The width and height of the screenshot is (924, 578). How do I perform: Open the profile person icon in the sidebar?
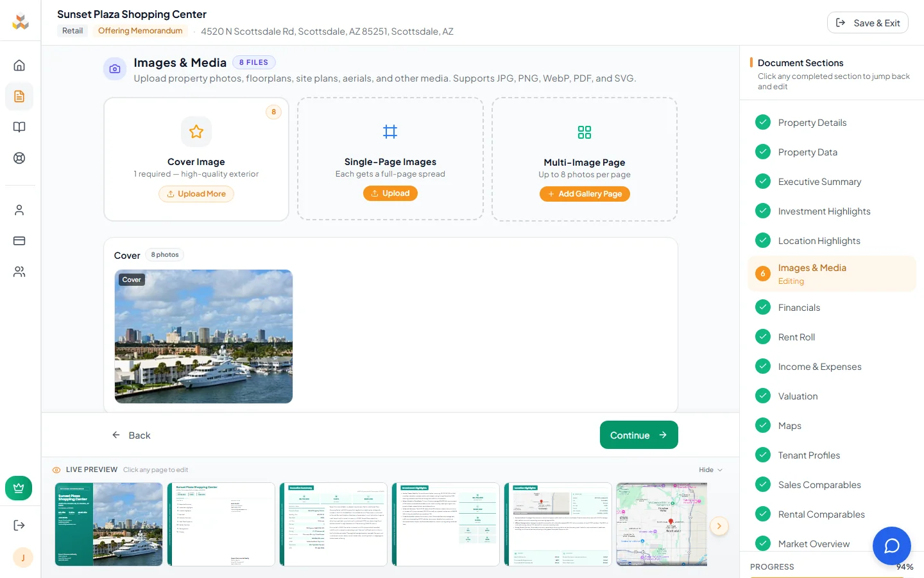[20, 209]
